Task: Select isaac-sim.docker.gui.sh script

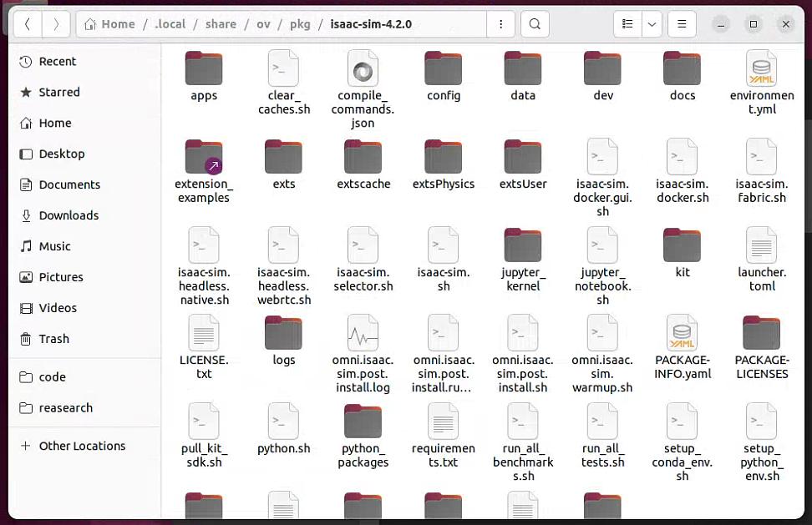Action: coord(603,178)
